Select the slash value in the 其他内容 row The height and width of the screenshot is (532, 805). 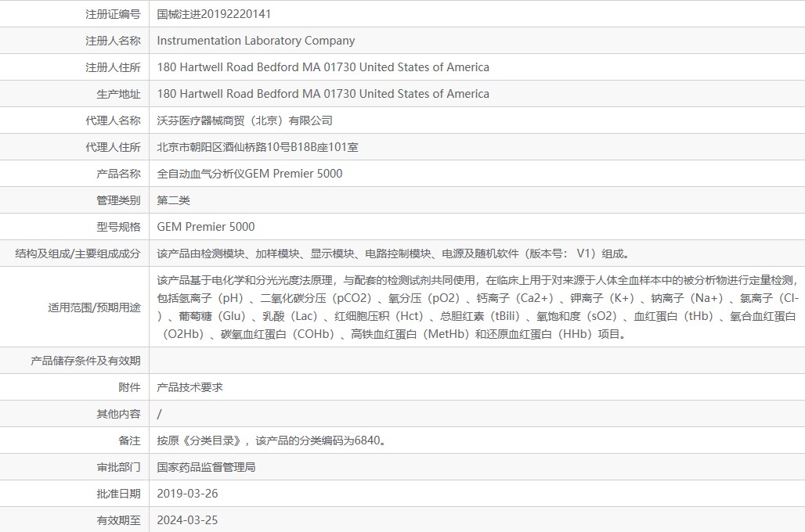click(x=159, y=414)
